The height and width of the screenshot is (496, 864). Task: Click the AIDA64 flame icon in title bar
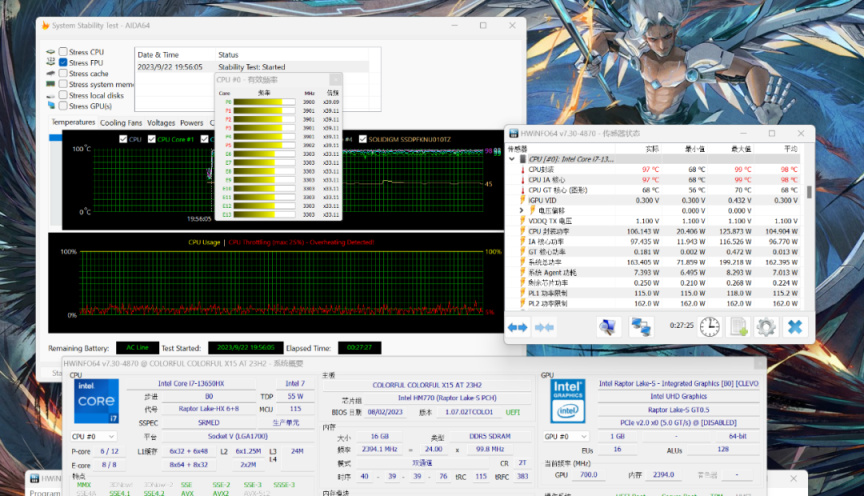[45, 25]
